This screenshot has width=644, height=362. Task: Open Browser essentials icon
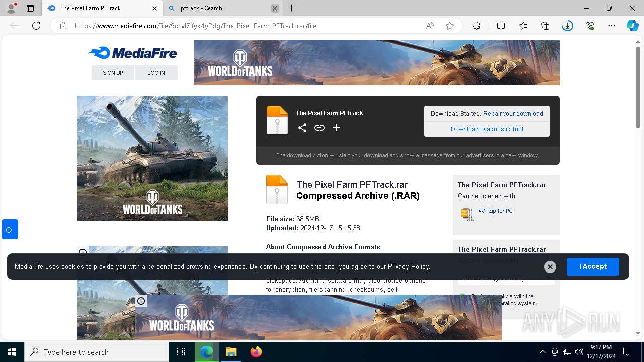point(590,26)
